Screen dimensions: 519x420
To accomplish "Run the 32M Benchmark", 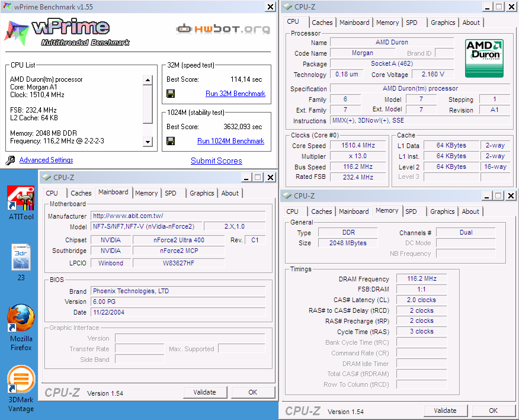I will coord(235,94).
